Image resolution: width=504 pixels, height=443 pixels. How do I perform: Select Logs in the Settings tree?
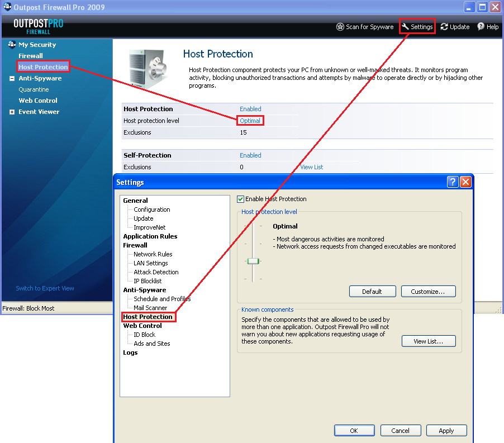(130, 353)
